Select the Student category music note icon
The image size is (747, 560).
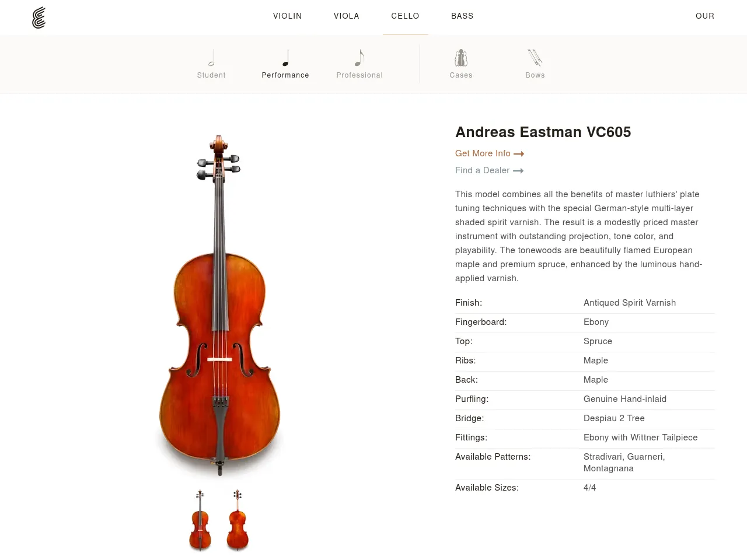(211, 57)
